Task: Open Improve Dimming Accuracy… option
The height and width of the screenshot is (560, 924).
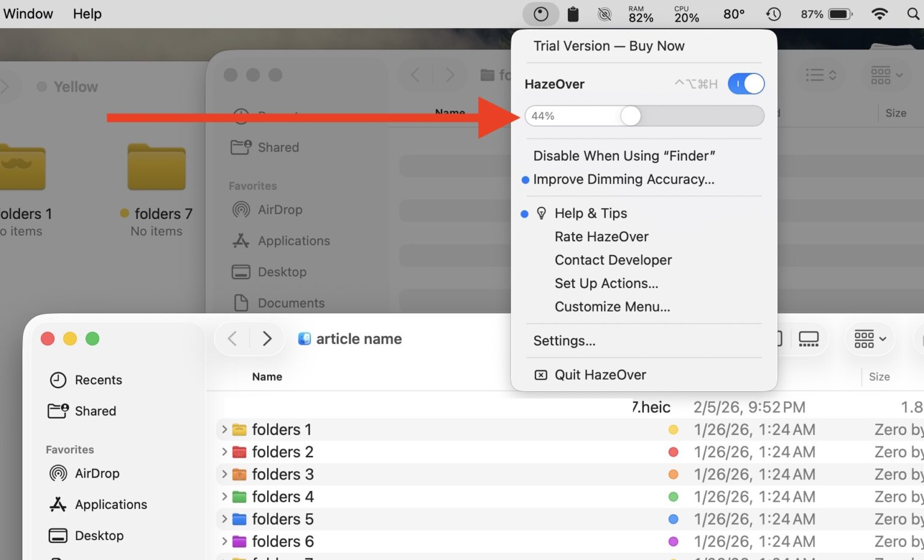Action: [x=623, y=179]
